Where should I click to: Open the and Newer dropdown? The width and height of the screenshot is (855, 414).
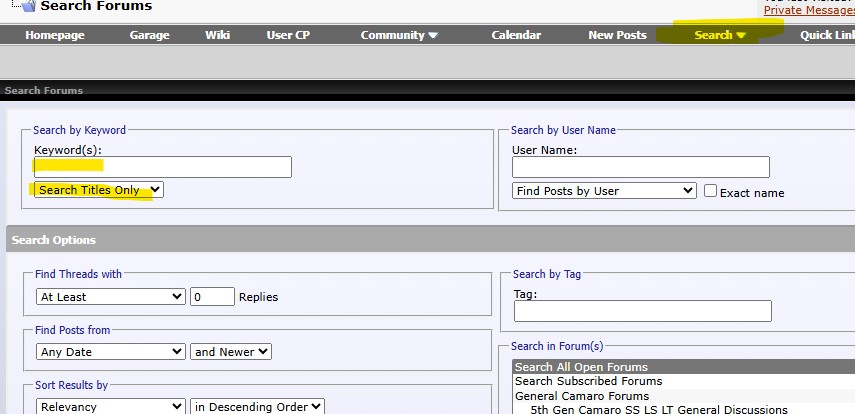pos(231,352)
